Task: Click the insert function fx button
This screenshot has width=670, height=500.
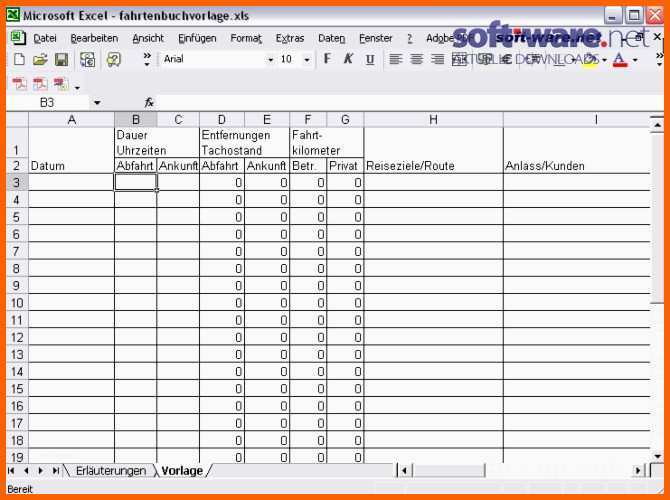Action: (x=149, y=103)
